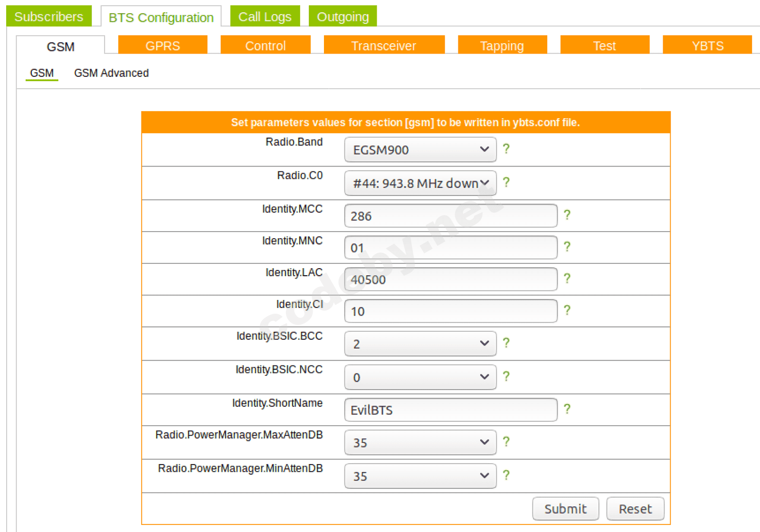Show help for Identity.CI field
The height and width of the screenshot is (532, 760).
pyautogui.click(x=567, y=310)
